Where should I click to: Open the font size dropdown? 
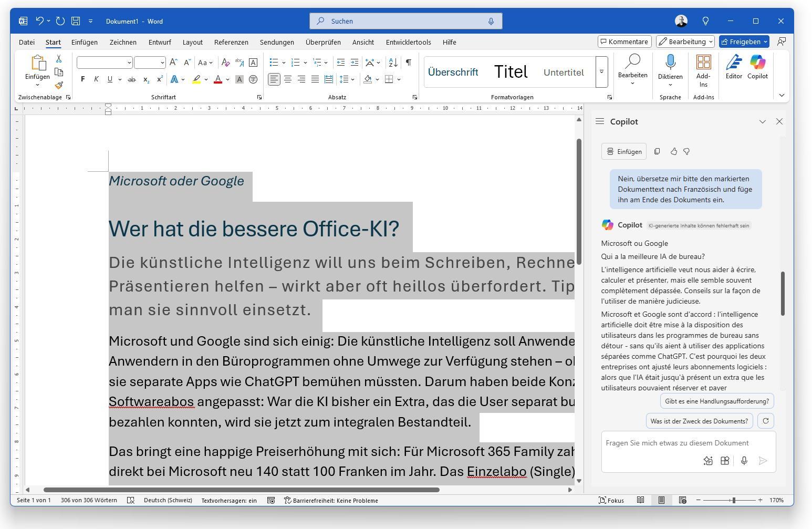pyautogui.click(x=162, y=63)
